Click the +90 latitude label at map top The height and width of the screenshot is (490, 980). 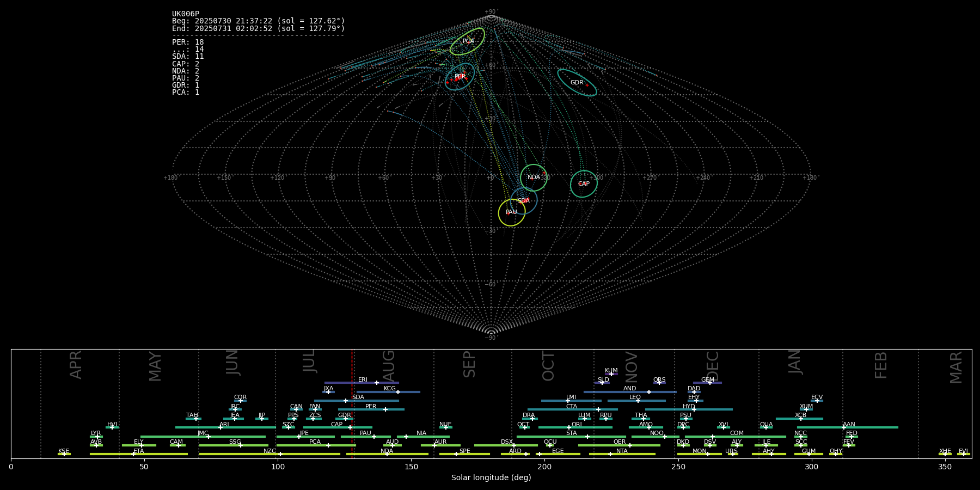491,12
